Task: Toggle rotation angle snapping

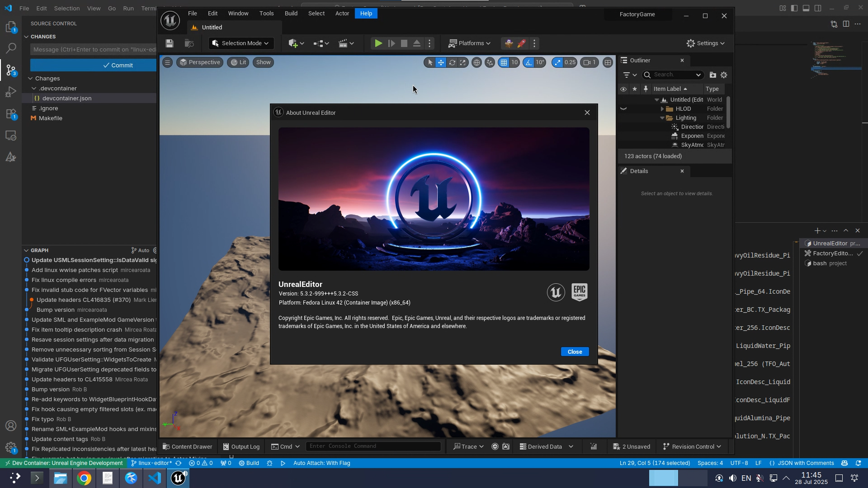Action: pos(528,63)
